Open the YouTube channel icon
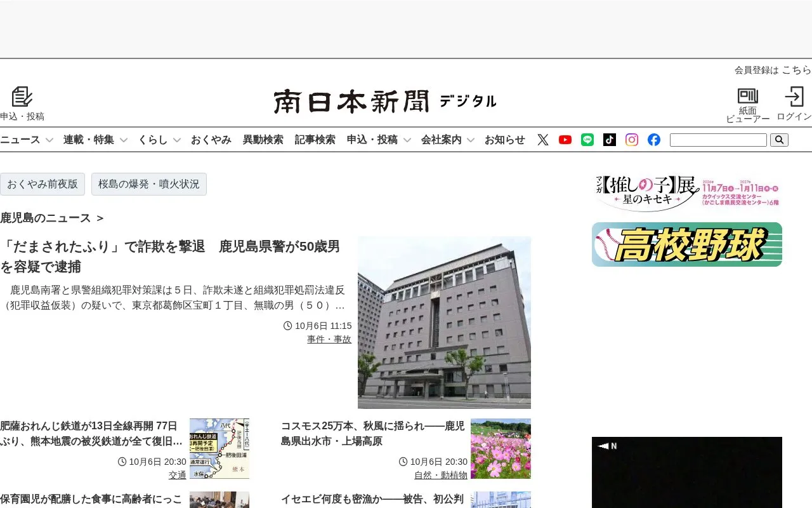The height and width of the screenshot is (508, 812). pos(565,140)
